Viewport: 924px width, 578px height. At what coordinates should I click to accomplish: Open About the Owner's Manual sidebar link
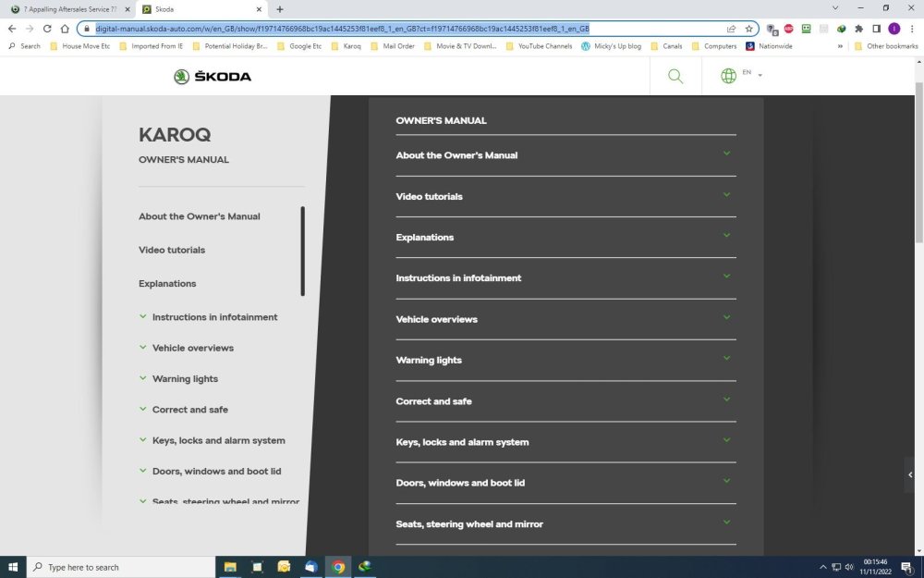(200, 216)
